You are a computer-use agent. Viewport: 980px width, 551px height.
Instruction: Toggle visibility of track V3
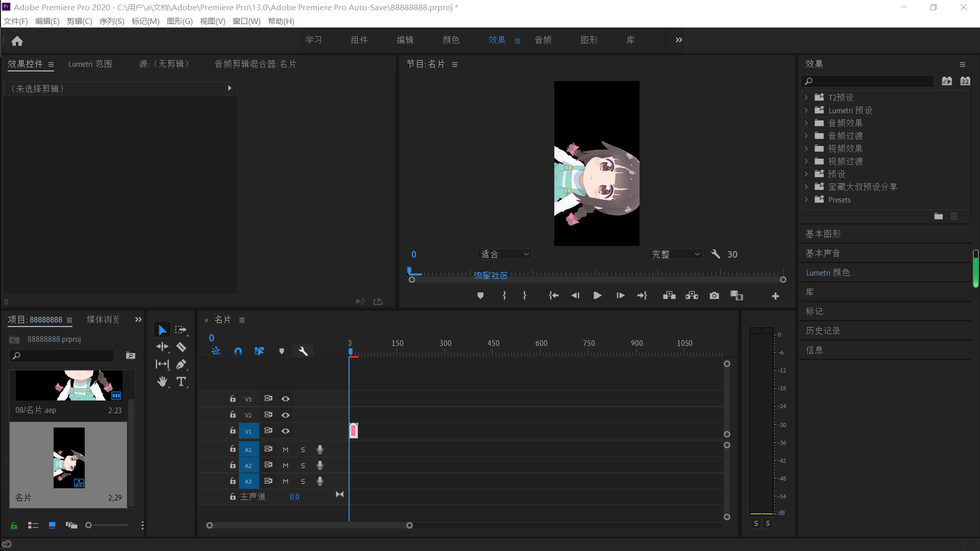pyautogui.click(x=286, y=399)
